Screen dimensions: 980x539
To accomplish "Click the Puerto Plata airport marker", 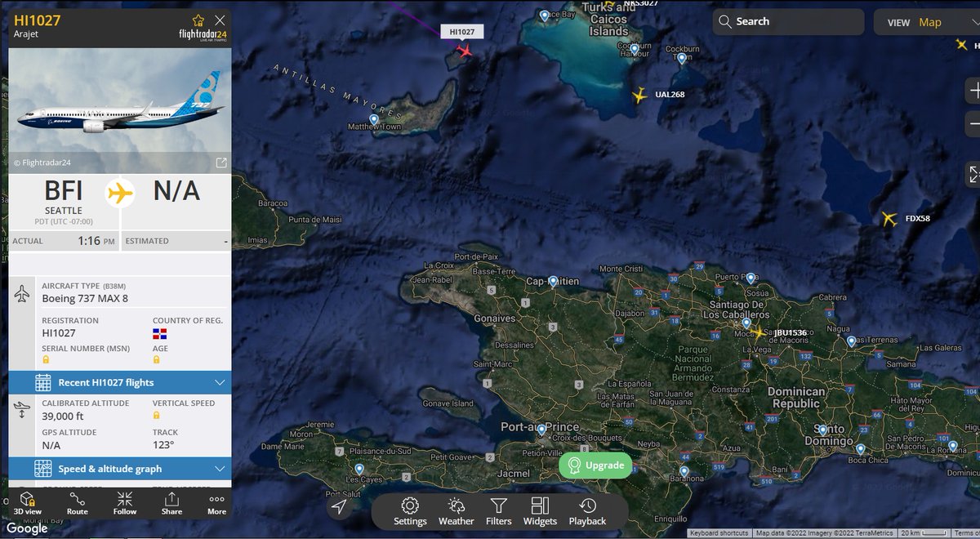I will click(x=751, y=279).
